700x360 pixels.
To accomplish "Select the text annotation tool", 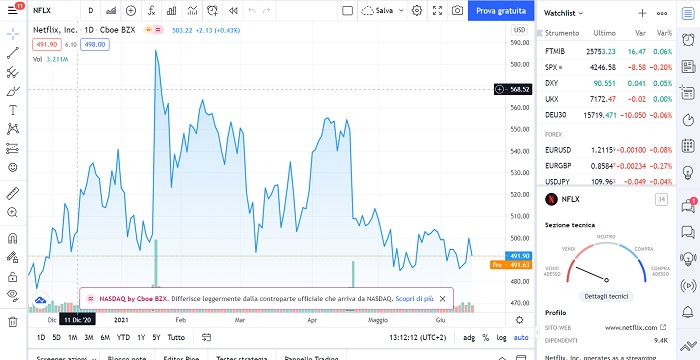I will click(x=13, y=110).
